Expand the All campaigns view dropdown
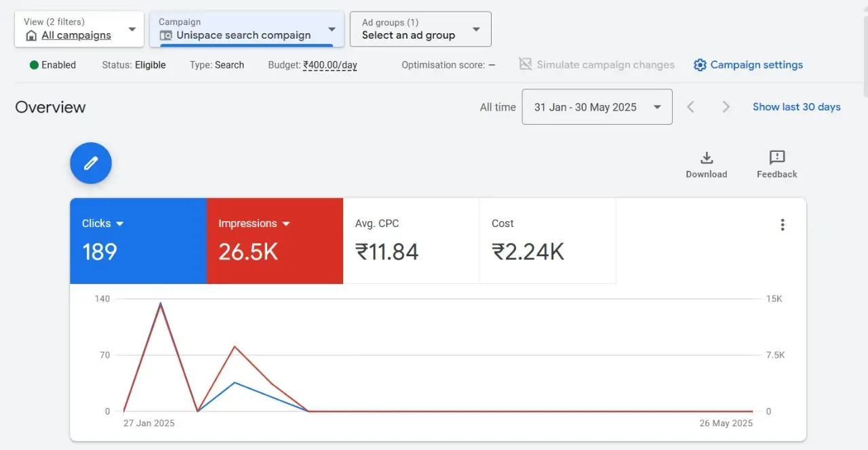The image size is (868, 450). pos(132,30)
